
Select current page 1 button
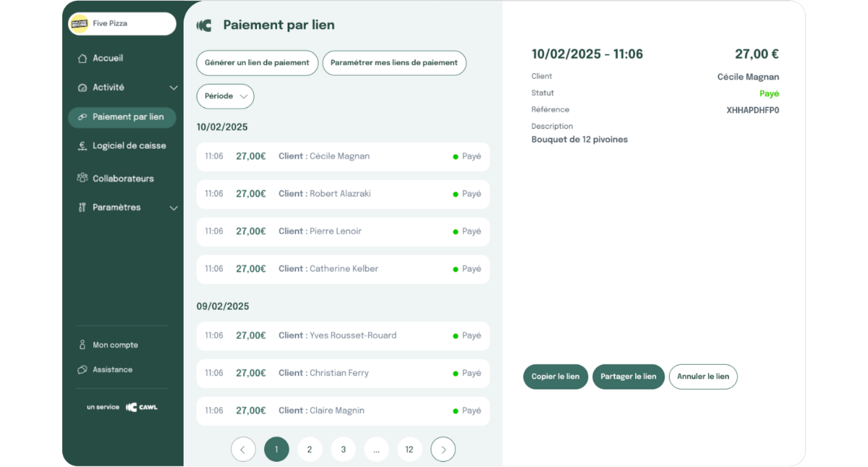point(276,450)
